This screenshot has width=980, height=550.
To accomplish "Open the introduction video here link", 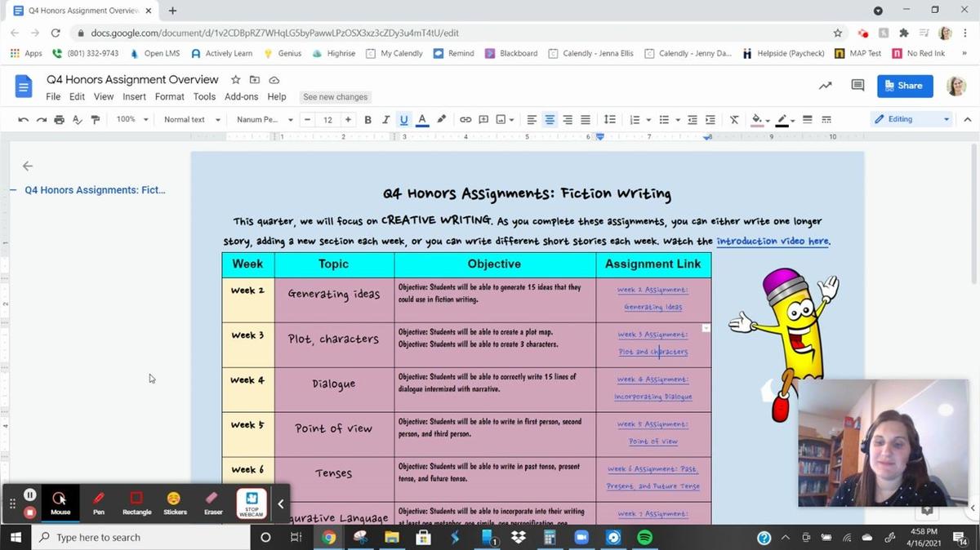I will [x=773, y=242].
